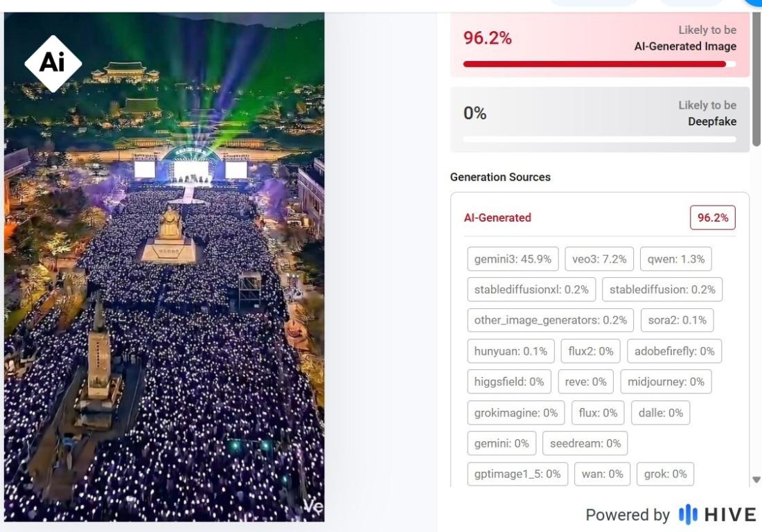The width and height of the screenshot is (762, 532).
Task: Click the adobefirefly: 0% tag
Action: (674, 351)
